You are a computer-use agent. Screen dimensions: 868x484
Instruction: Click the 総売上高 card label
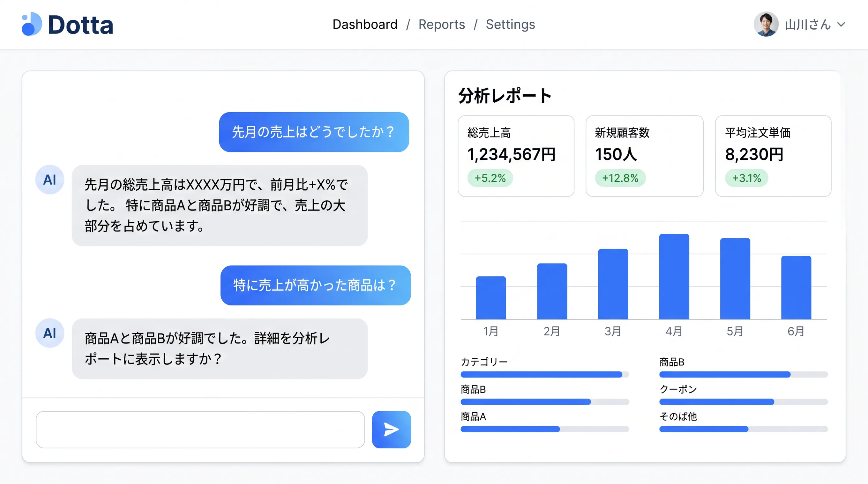point(489,133)
